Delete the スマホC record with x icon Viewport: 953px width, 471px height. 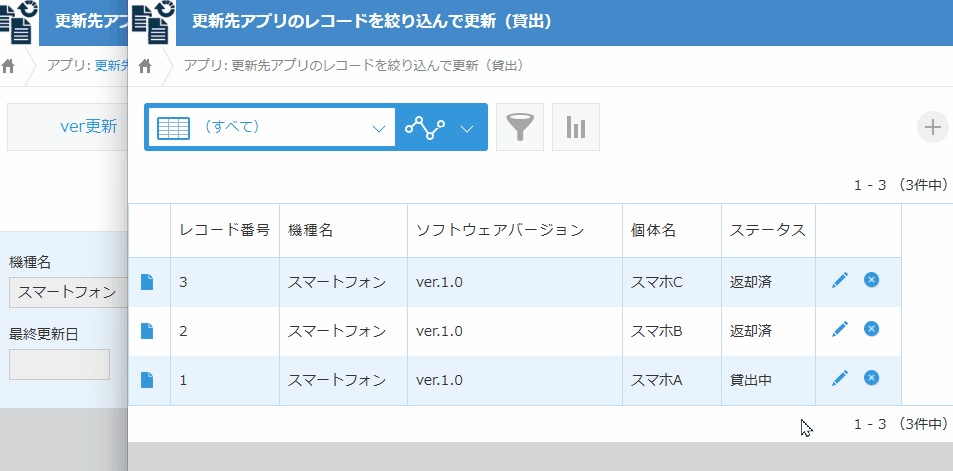pos(872,280)
